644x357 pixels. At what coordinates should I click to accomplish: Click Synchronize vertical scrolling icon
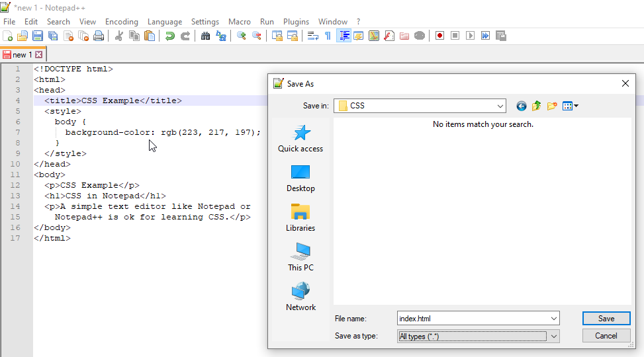click(277, 36)
